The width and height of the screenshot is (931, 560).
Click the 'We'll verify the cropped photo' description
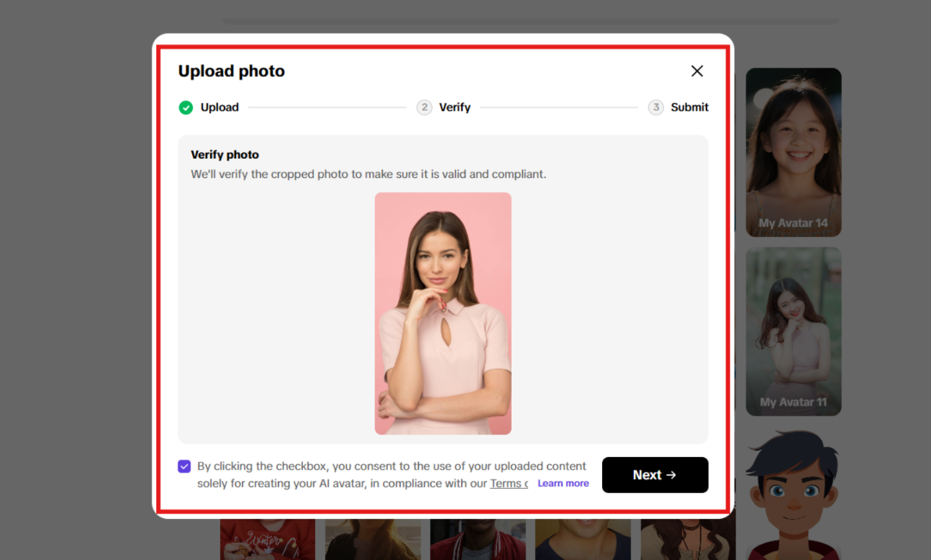pyautogui.click(x=368, y=174)
